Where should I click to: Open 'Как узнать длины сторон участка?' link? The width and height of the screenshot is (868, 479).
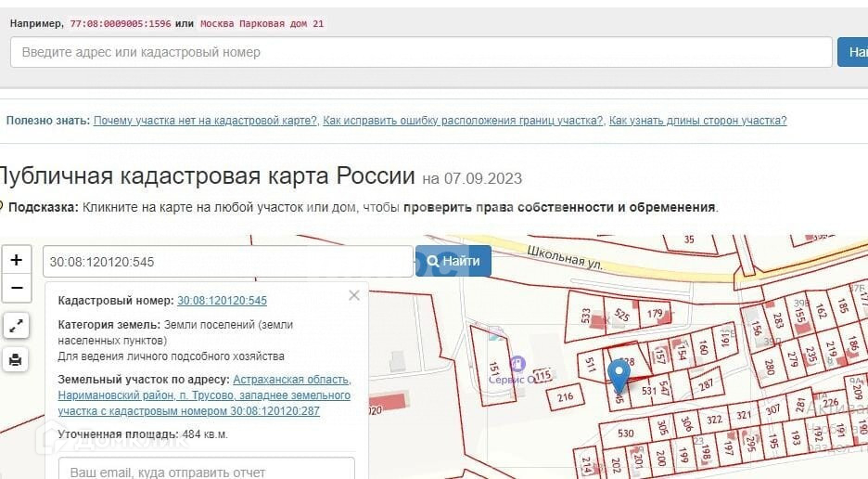click(697, 121)
